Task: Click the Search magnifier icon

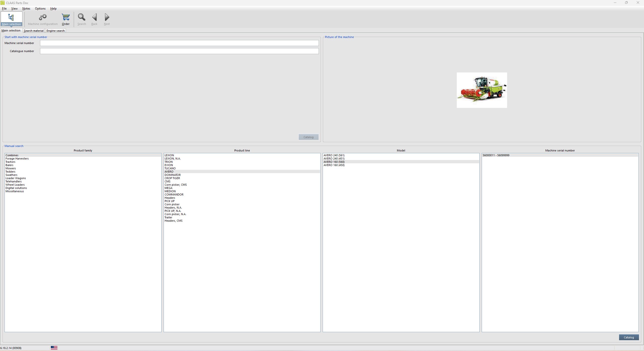Action: point(82,19)
